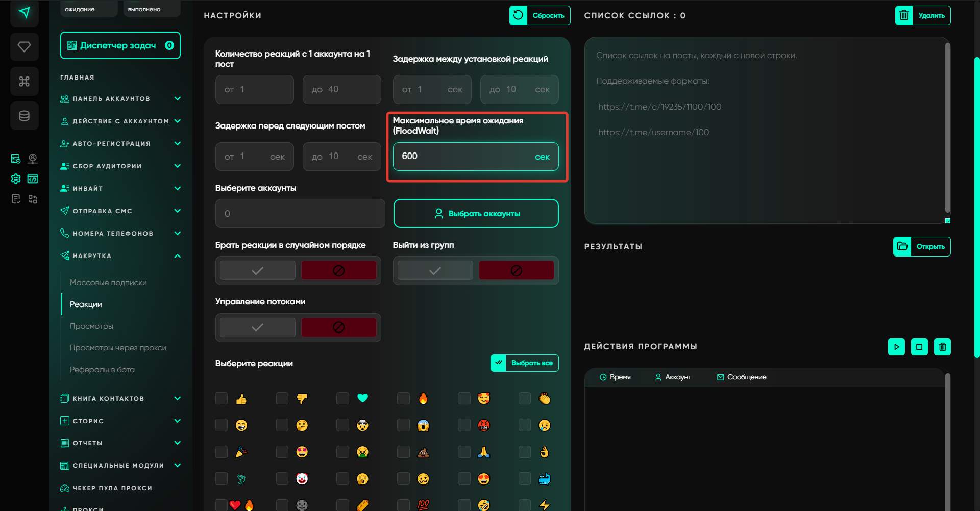980x511 pixels.
Task: Clear program actions with the trash icon
Action: pos(942,347)
